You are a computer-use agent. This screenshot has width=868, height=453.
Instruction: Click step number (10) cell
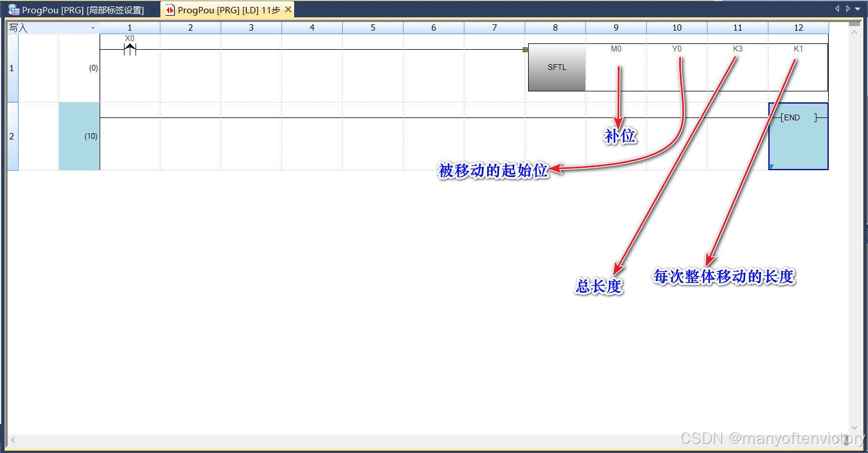79,137
